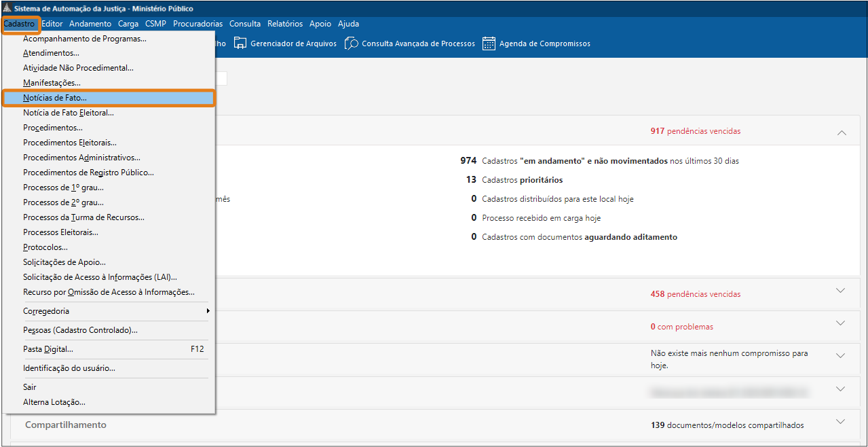Expand the Corregedoria submenu
The height and width of the screenshot is (447, 868).
(109, 311)
